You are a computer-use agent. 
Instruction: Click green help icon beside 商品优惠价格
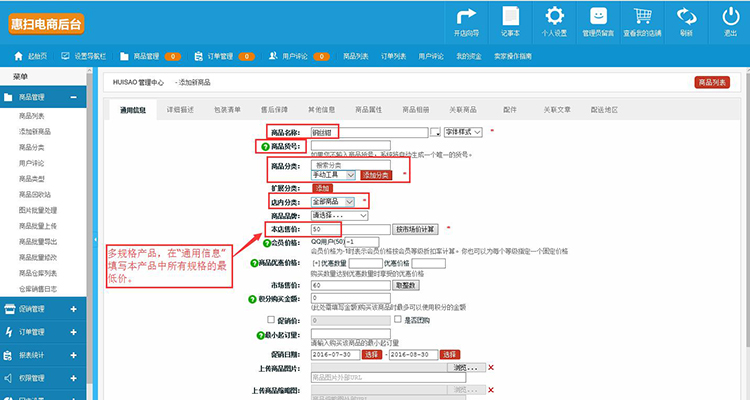(x=254, y=263)
